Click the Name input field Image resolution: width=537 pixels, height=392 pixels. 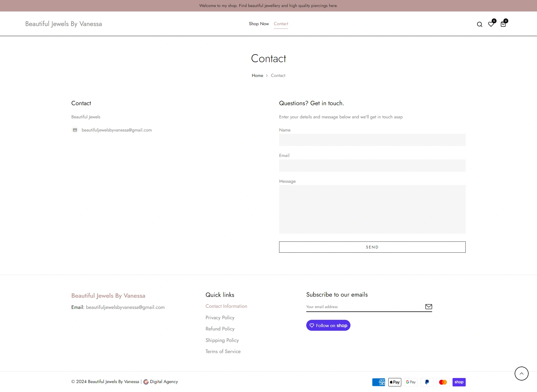(x=372, y=140)
